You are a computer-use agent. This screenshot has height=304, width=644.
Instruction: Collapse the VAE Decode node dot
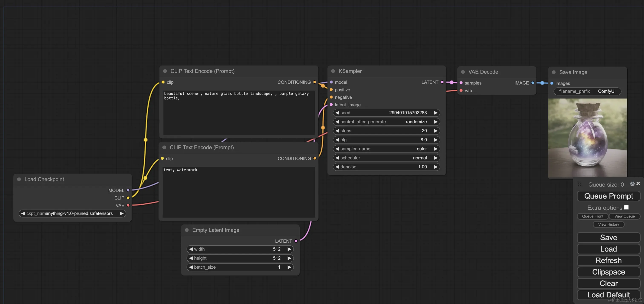[x=463, y=72]
